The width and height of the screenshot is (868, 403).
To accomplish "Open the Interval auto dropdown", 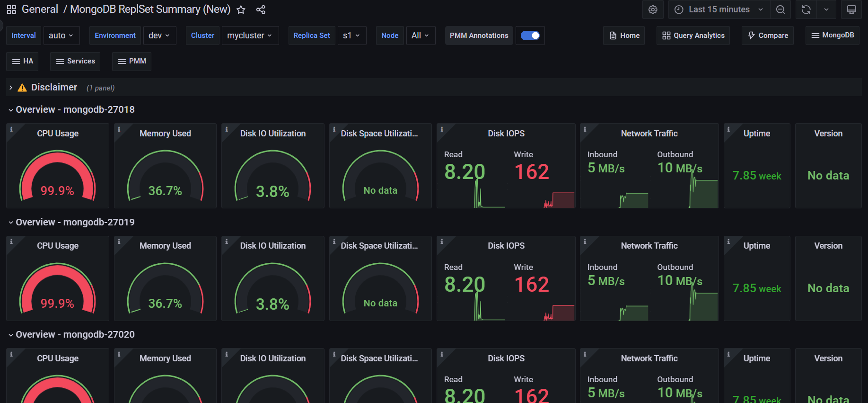I will click(x=61, y=36).
